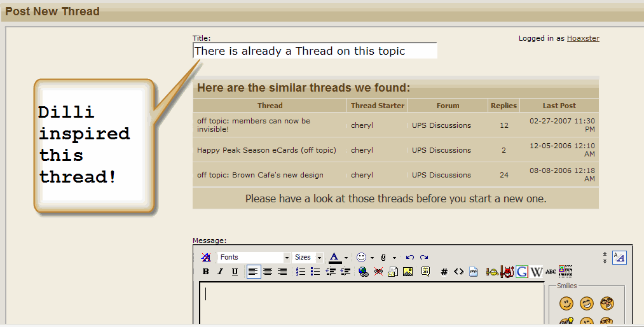Click the Wikipedia W toolbar icon
The height and width of the screenshot is (327, 644).
(537, 272)
